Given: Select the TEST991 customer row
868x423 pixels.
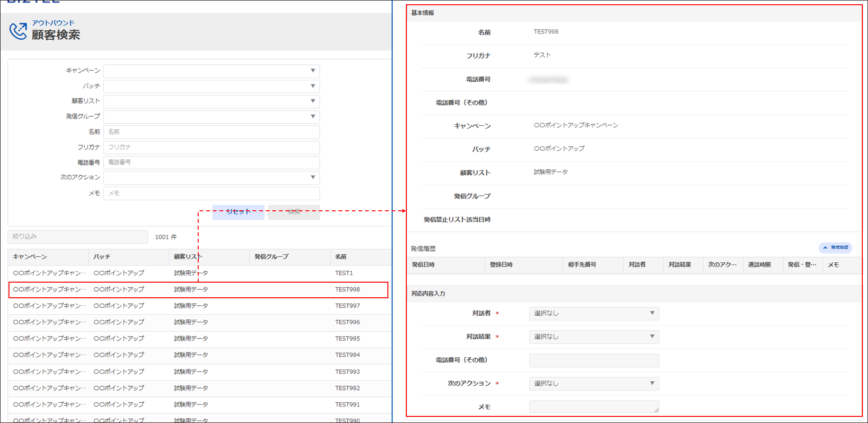Looking at the screenshot, I should pos(200,405).
